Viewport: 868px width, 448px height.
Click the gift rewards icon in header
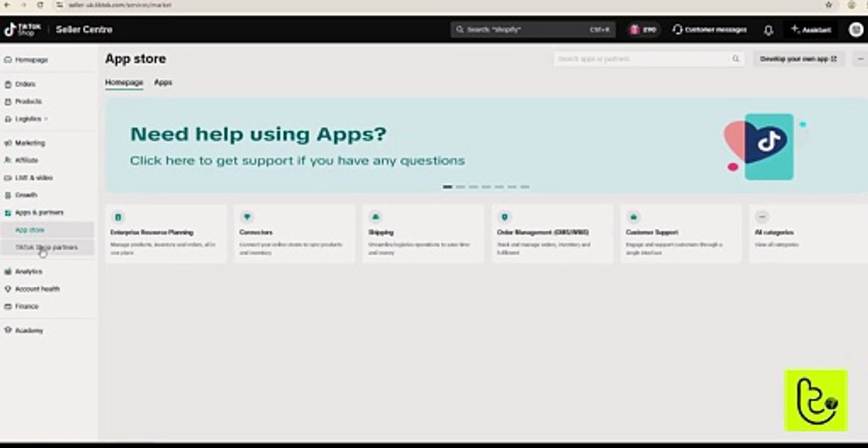pos(635,29)
